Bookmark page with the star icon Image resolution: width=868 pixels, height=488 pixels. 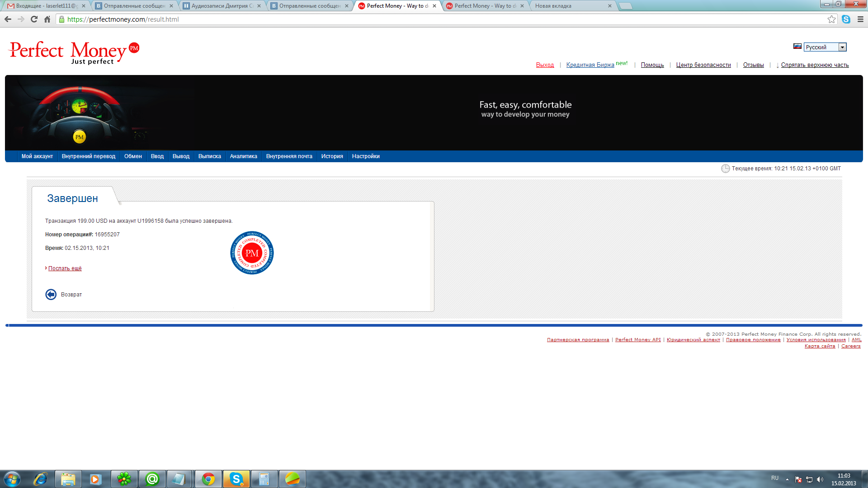click(x=831, y=19)
